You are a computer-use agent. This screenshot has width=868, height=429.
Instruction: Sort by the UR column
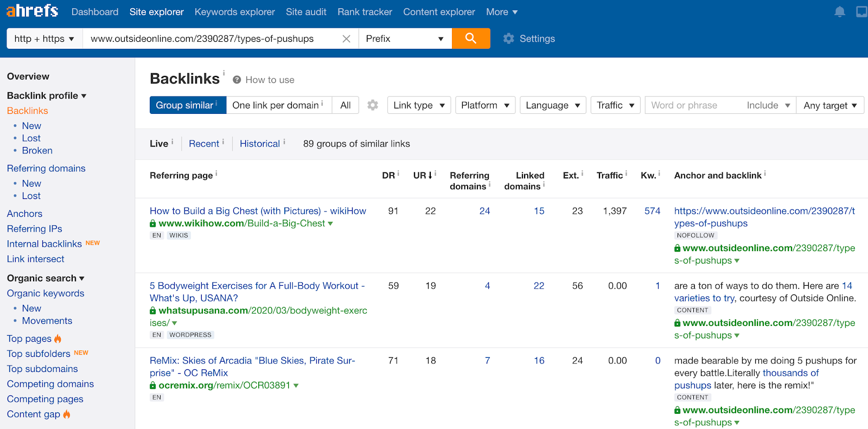(423, 175)
